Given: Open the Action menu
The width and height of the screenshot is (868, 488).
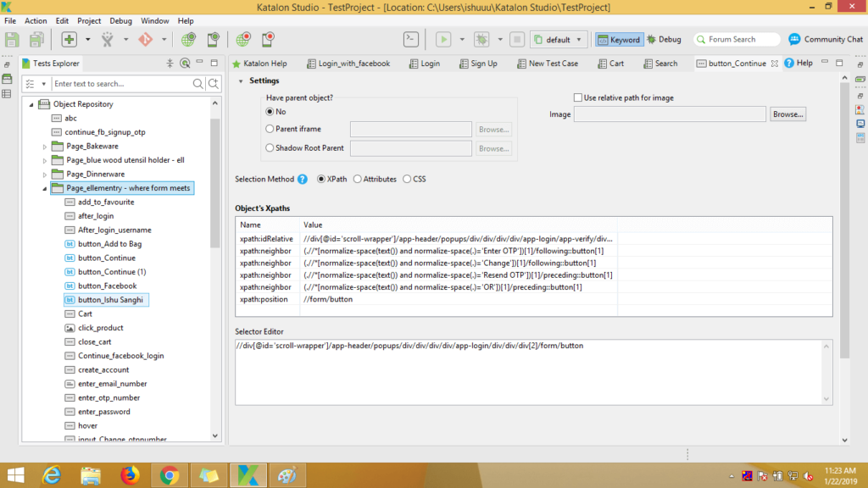Looking at the screenshot, I should pyautogui.click(x=36, y=21).
